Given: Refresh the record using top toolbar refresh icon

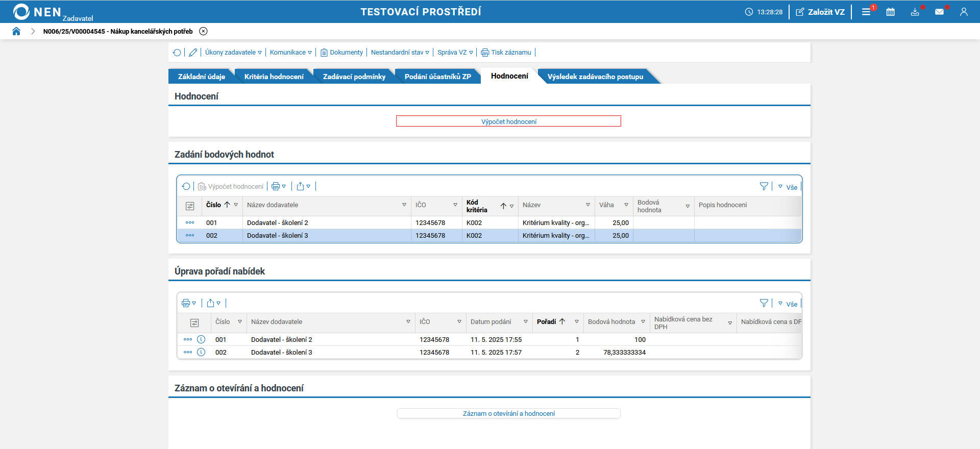Looking at the screenshot, I should [177, 53].
